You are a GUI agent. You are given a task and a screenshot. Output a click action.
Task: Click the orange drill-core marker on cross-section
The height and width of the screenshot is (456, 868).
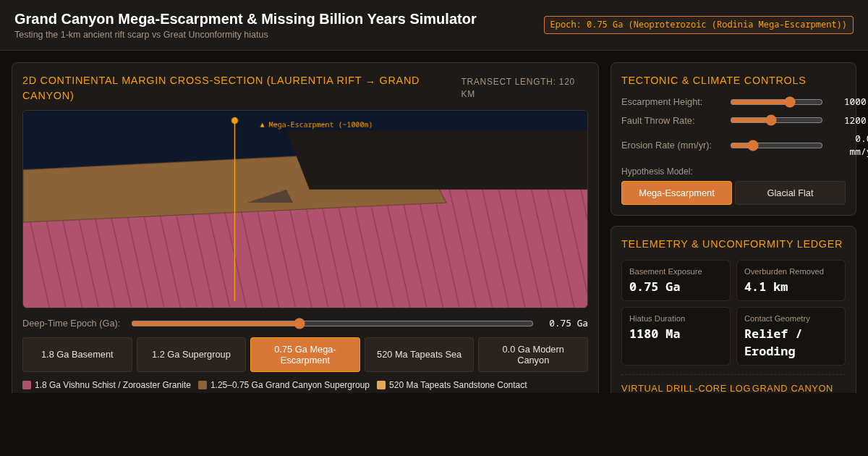(234, 121)
